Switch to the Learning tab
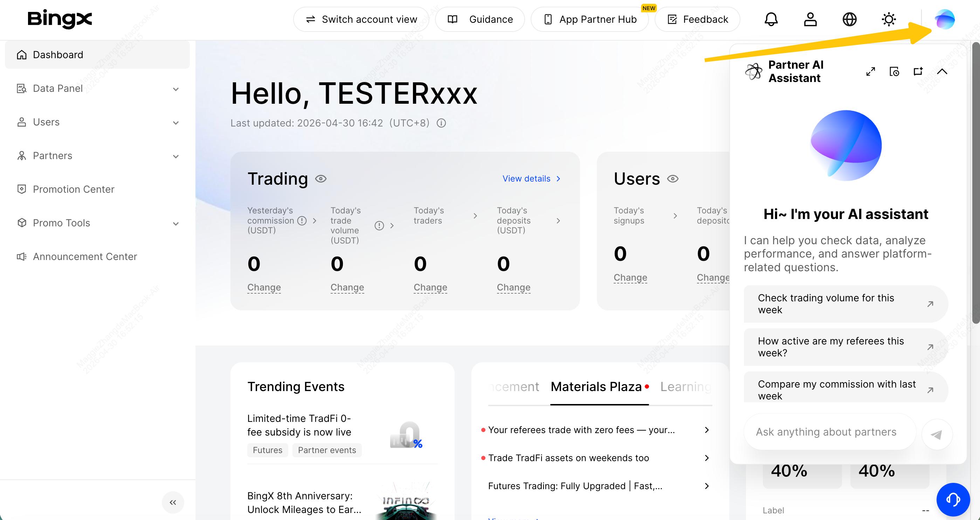The height and width of the screenshot is (520, 980). tap(685, 387)
